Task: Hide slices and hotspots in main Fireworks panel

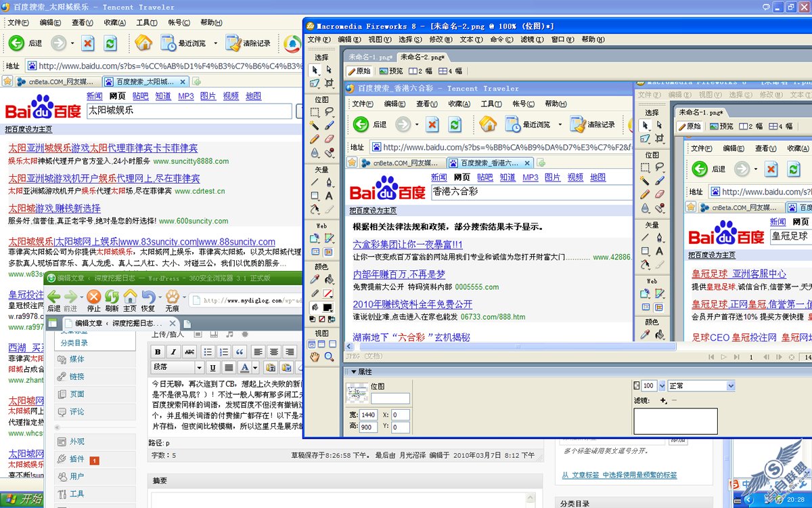Action: tap(315, 252)
